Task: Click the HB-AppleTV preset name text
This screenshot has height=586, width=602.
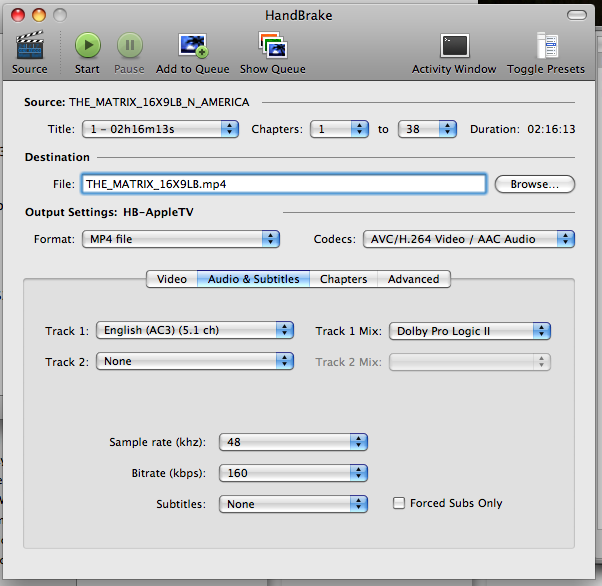Action: click(158, 212)
